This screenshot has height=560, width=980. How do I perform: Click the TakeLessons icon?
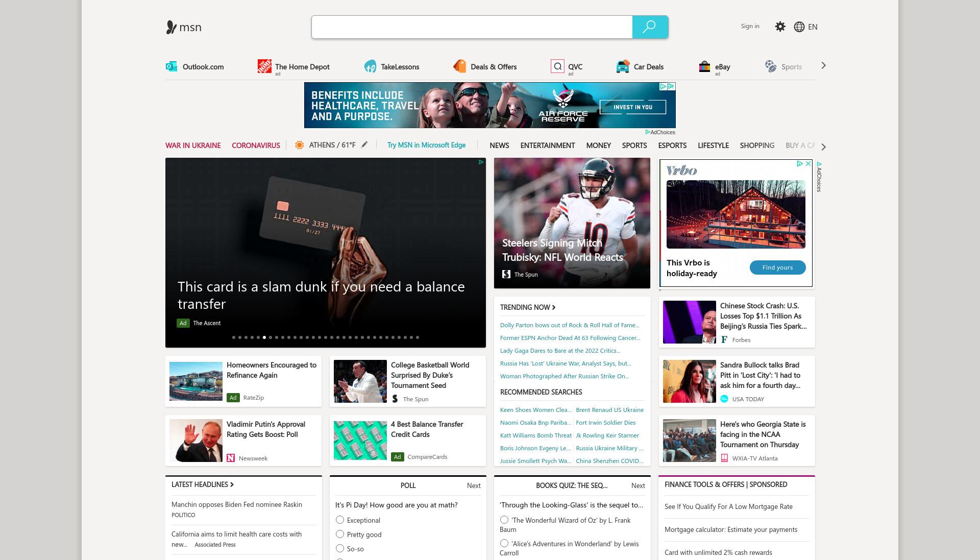click(x=370, y=66)
